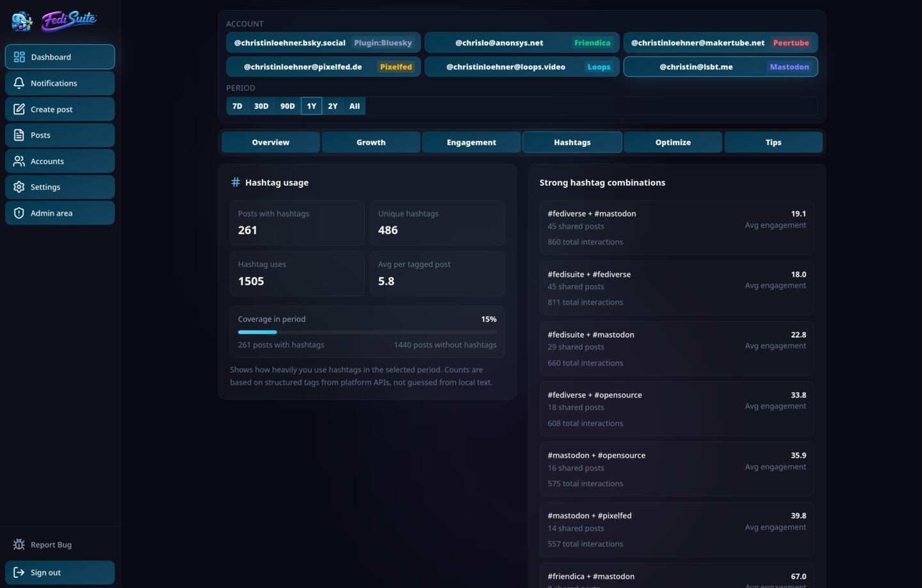
Task: Open the Posts section
Action: point(60,135)
